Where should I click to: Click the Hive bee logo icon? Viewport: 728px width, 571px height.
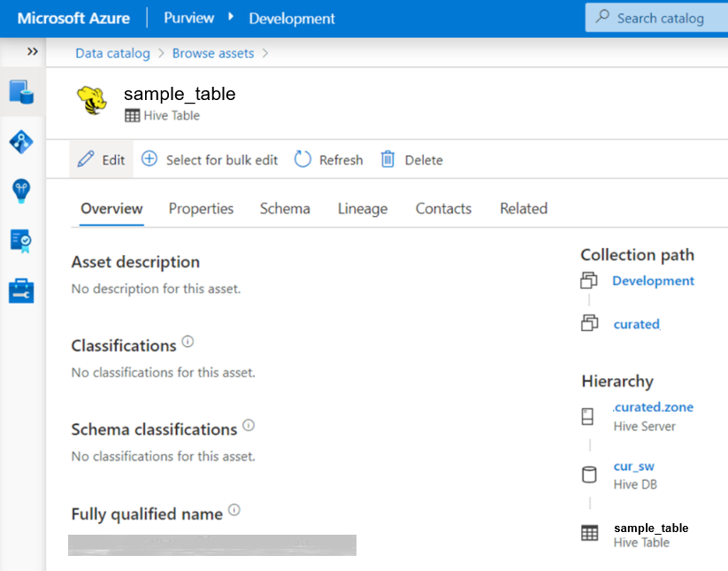coord(92,100)
